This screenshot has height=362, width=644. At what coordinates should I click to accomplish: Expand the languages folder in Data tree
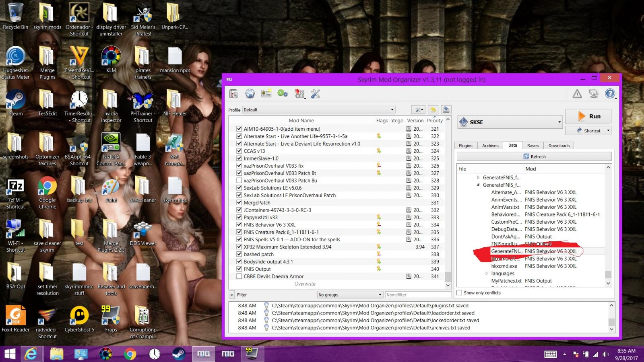click(x=487, y=274)
